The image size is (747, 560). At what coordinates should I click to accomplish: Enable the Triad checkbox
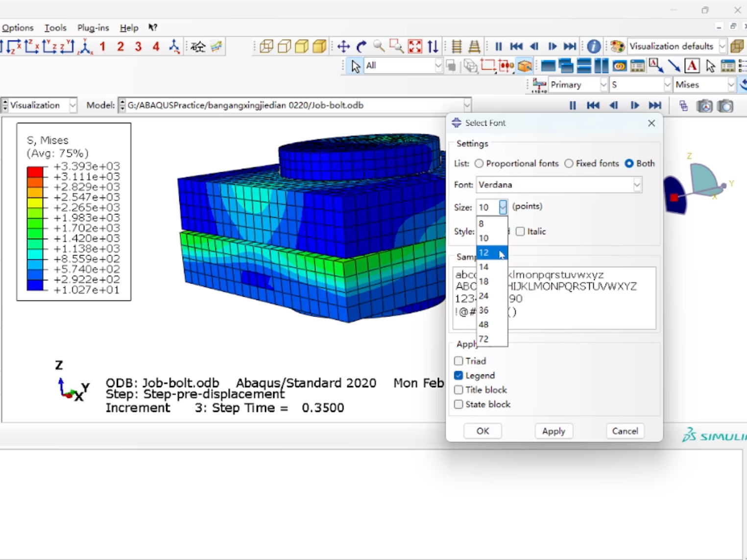point(458,361)
